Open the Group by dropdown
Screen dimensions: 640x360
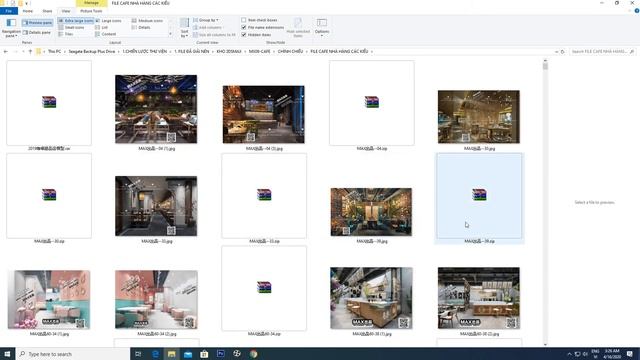tap(206, 20)
